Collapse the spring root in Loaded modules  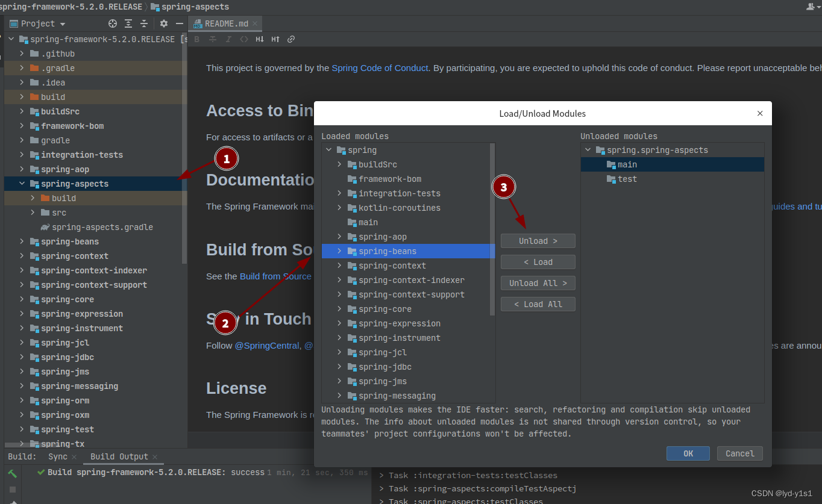point(328,150)
